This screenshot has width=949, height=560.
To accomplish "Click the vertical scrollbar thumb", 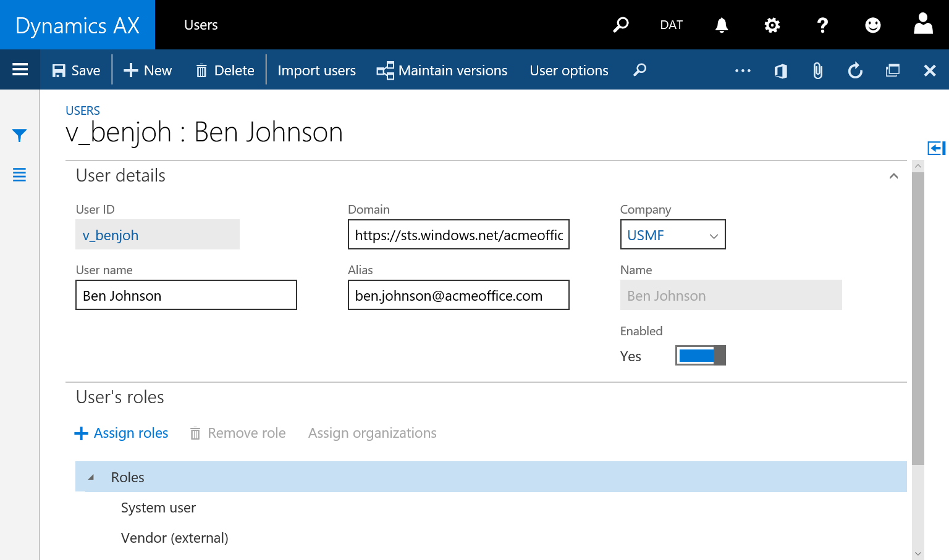I will [917, 318].
